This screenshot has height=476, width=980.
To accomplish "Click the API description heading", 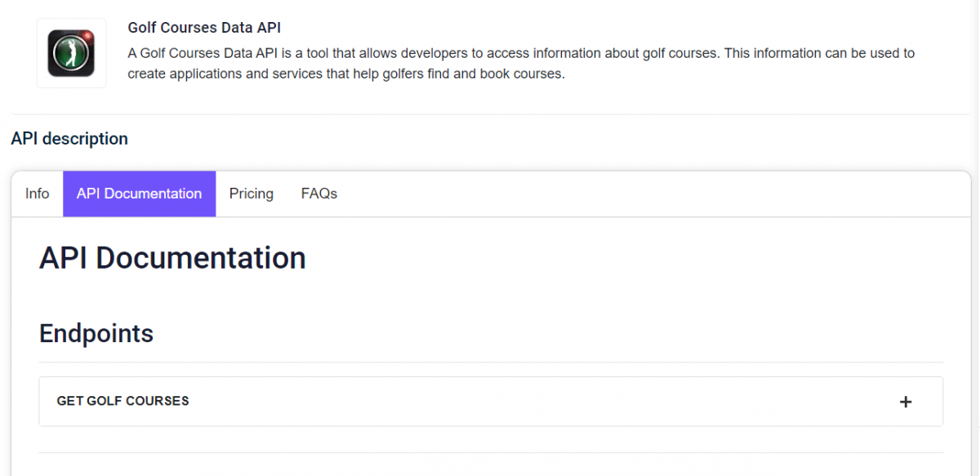I will point(69,139).
